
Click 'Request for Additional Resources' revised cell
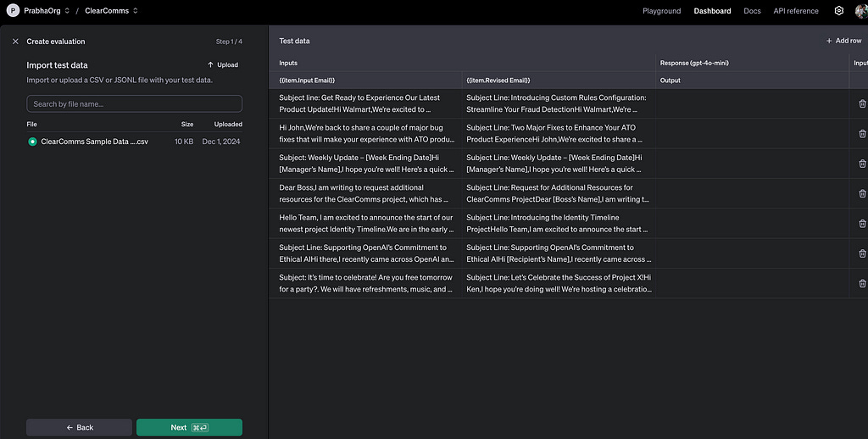pyautogui.click(x=559, y=193)
